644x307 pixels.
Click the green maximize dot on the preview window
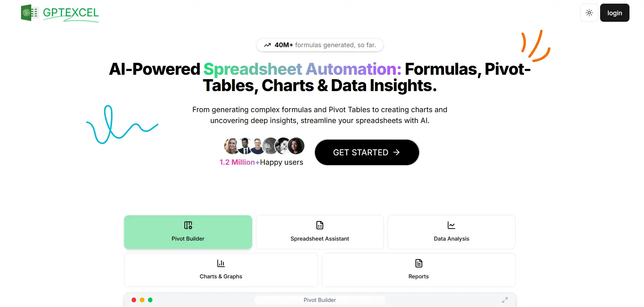tap(151, 300)
